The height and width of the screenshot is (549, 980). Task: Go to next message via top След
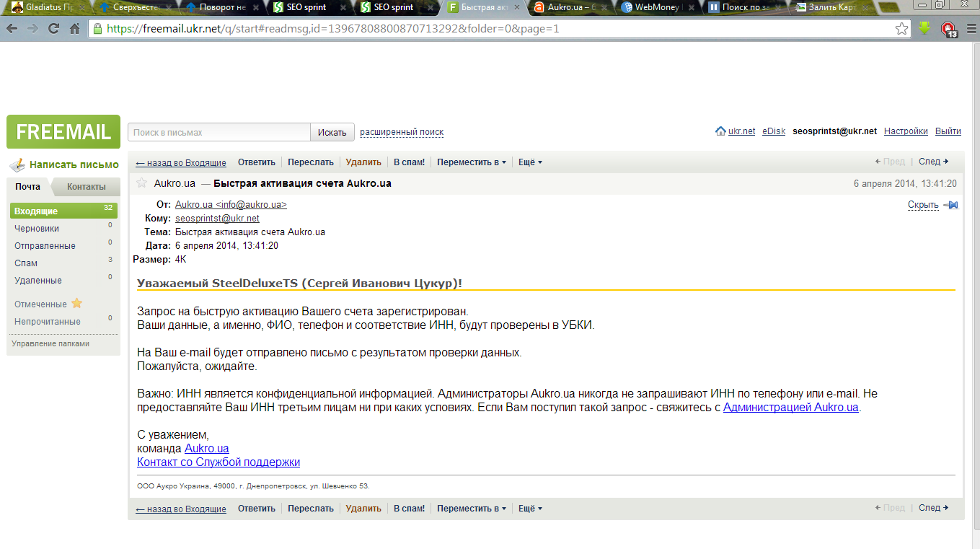tap(934, 162)
